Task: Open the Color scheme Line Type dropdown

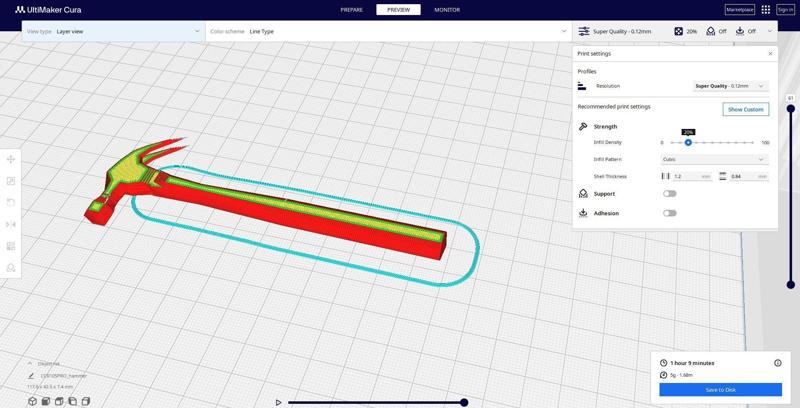Action: click(389, 32)
